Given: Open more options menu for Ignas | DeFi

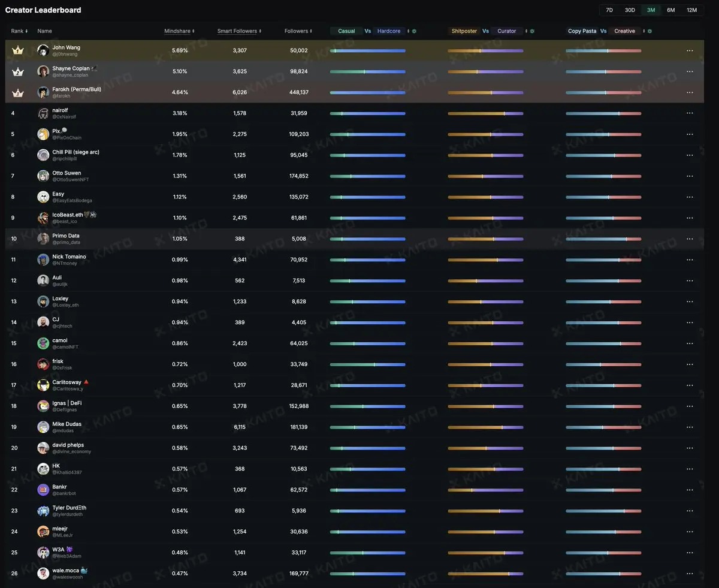Looking at the screenshot, I should pos(690,406).
